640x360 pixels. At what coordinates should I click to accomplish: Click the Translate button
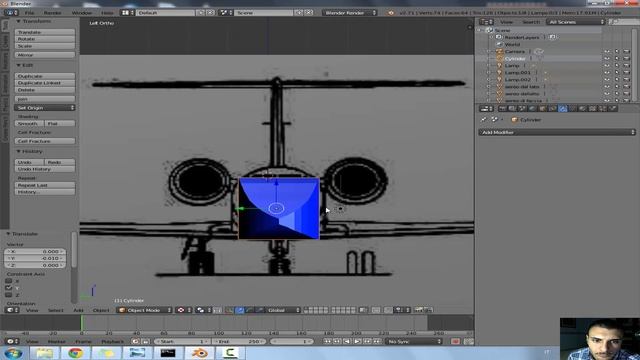[x=45, y=32]
